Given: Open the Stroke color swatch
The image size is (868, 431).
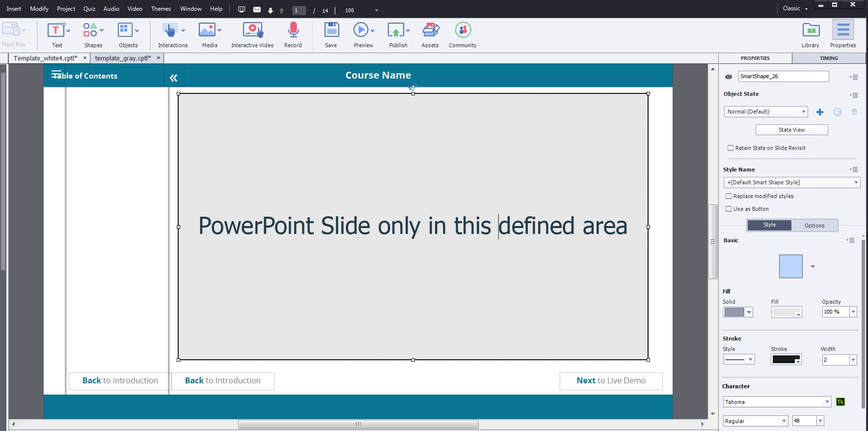Looking at the screenshot, I should tap(786, 359).
